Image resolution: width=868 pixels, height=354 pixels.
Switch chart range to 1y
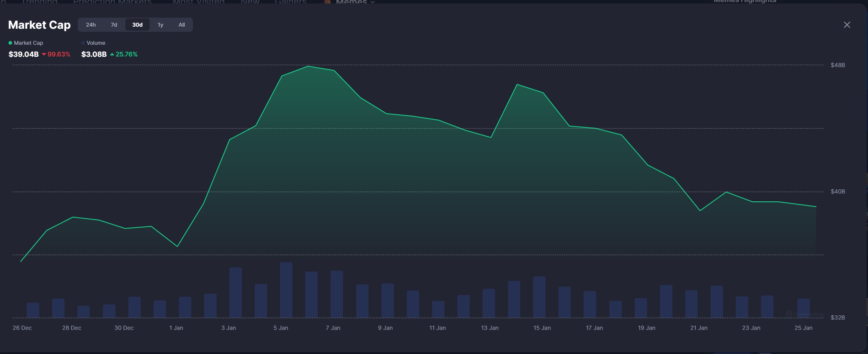pos(160,25)
